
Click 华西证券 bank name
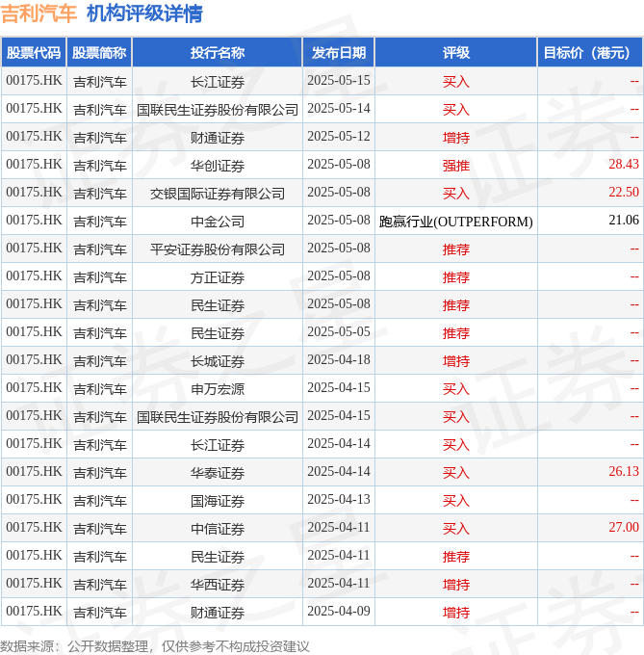click(218, 585)
